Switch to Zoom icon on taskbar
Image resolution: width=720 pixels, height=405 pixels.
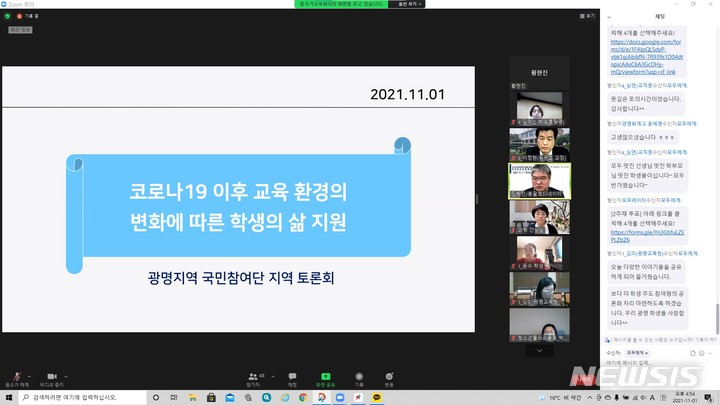(x=340, y=398)
